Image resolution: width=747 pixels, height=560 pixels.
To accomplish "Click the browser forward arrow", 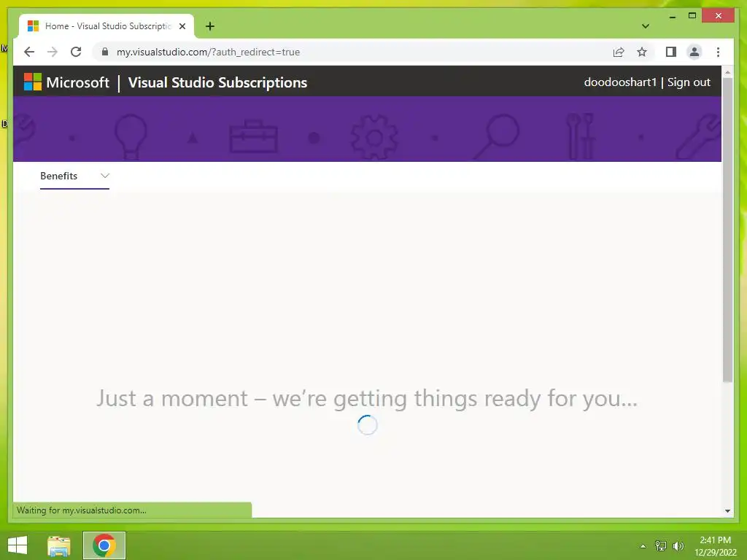I will click(x=53, y=52).
